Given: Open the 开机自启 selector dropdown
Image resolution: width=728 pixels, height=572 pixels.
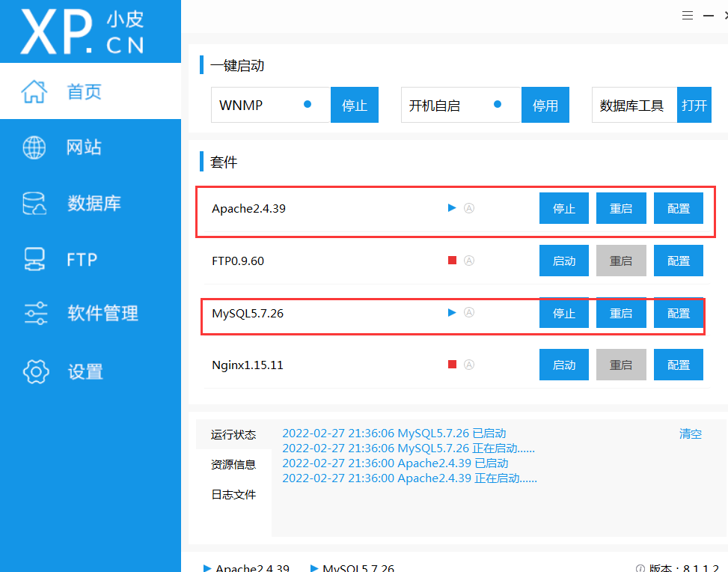Looking at the screenshot, I should (x=460, y=105).
